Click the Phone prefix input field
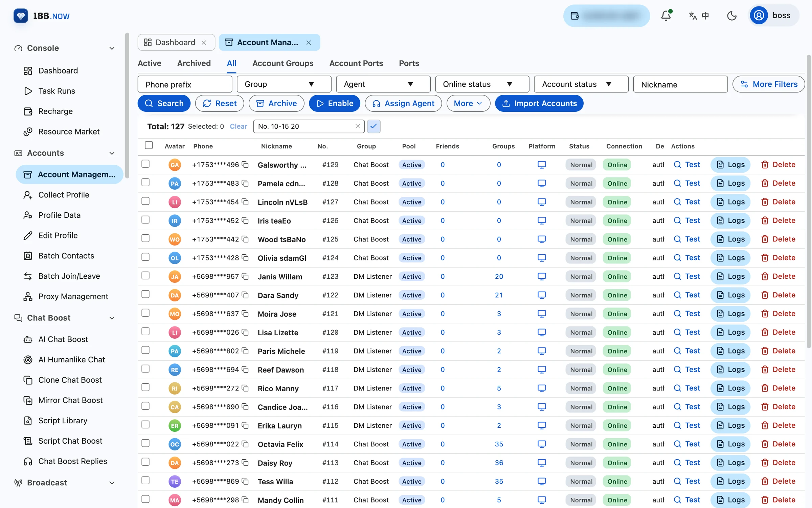 185,84
